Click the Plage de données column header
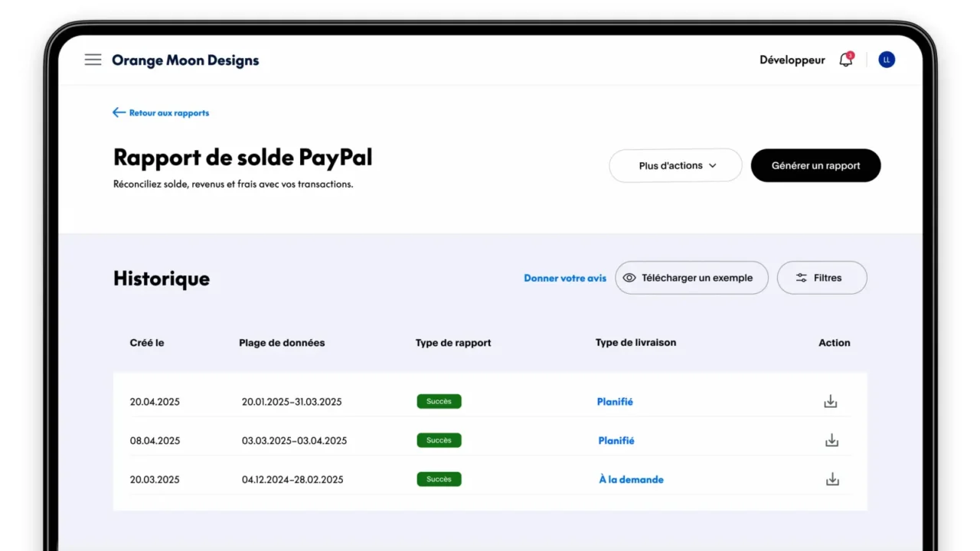 [x=282, y=343]
